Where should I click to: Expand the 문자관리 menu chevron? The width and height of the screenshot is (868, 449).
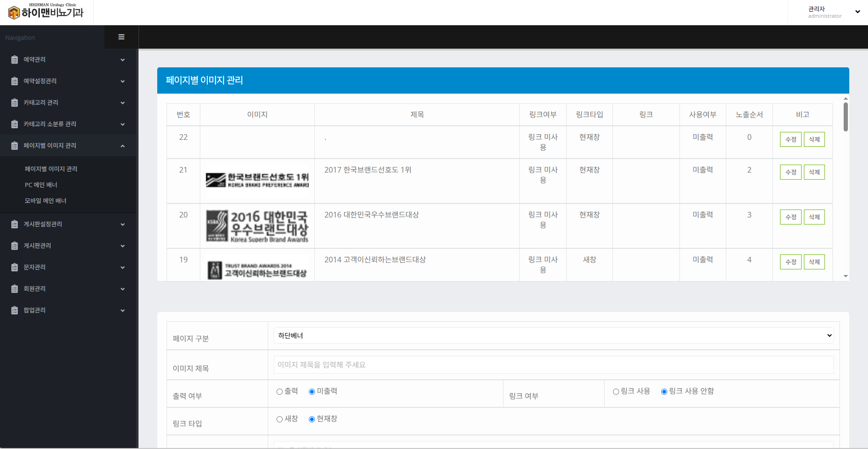[x=123, y=268]
